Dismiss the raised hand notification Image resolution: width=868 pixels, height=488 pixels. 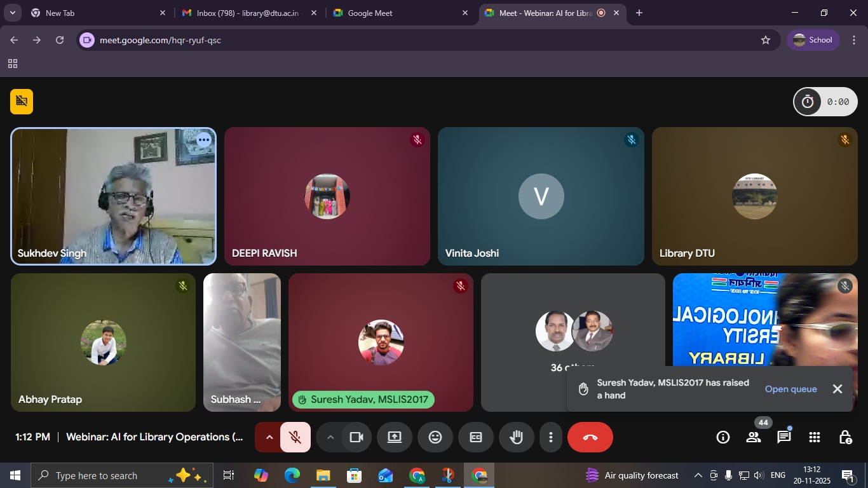click(x=837, y=389)
